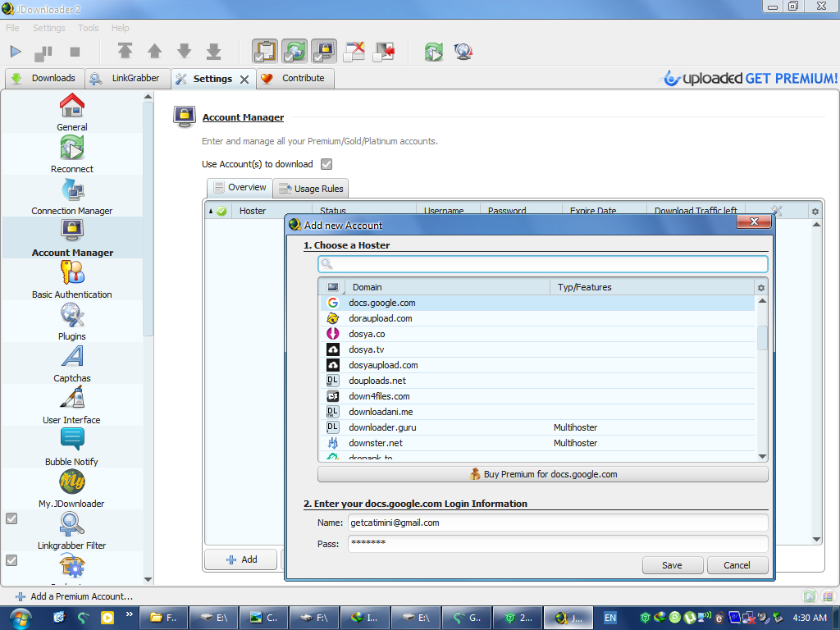Screen dimensions: 840x630
Task: Sort hoster list by Typ/Features column
Action: (652, 287)
